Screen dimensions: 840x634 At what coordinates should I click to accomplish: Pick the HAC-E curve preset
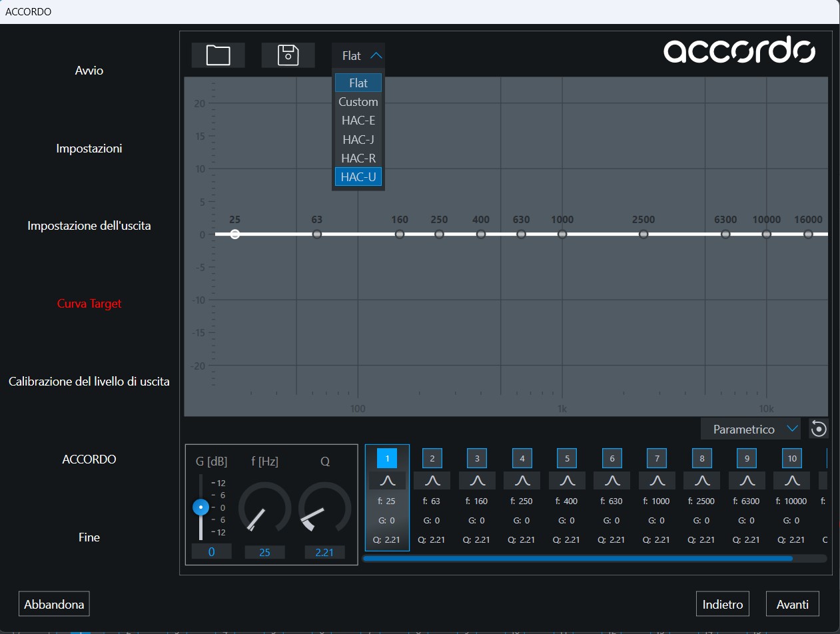coord(358,121)
